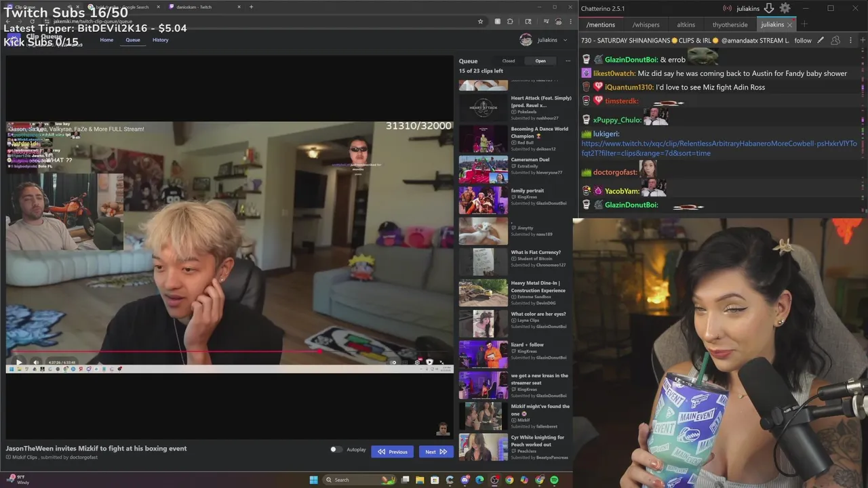The image size is (868, 488).
Task: Click the weather widget on taskbar
Action: (17, 480)
